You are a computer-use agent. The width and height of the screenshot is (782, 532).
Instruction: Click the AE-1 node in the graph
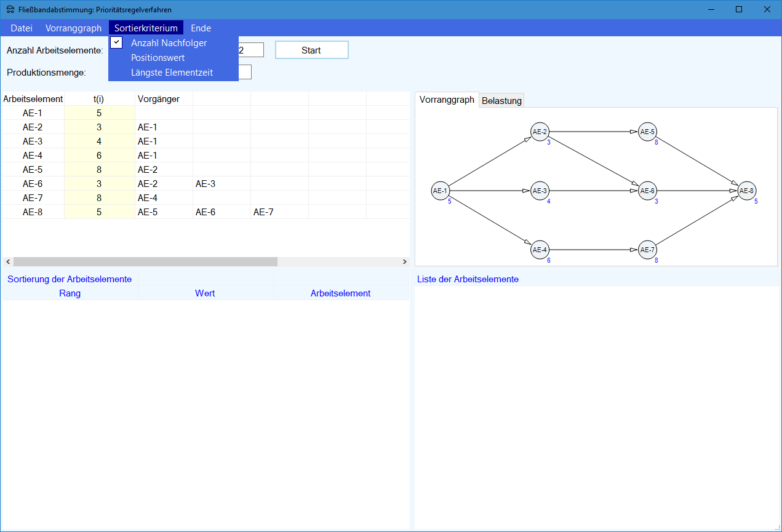(440, 191)
